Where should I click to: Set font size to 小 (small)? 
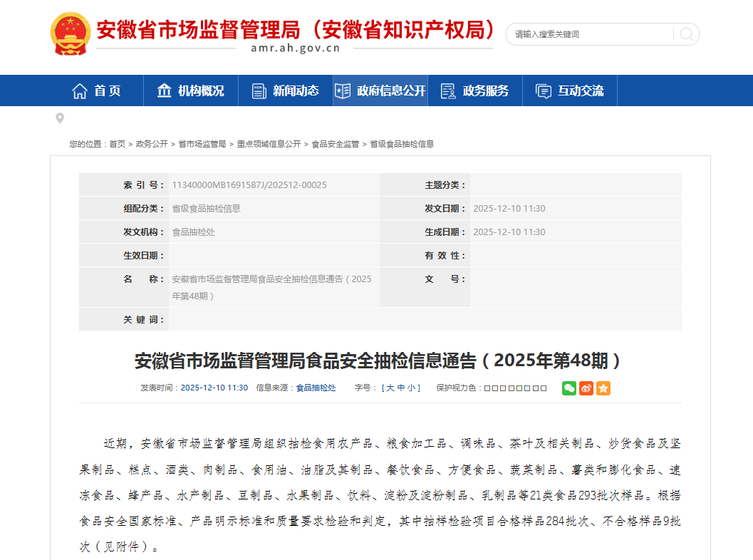412,388
